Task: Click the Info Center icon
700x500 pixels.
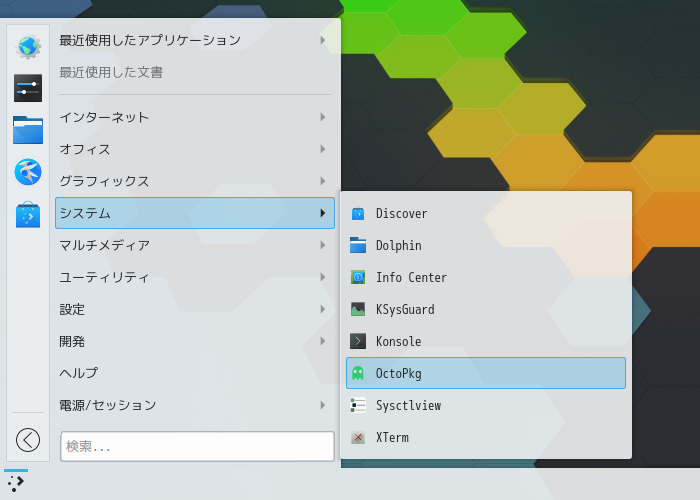Action: [x=358, y=277]
